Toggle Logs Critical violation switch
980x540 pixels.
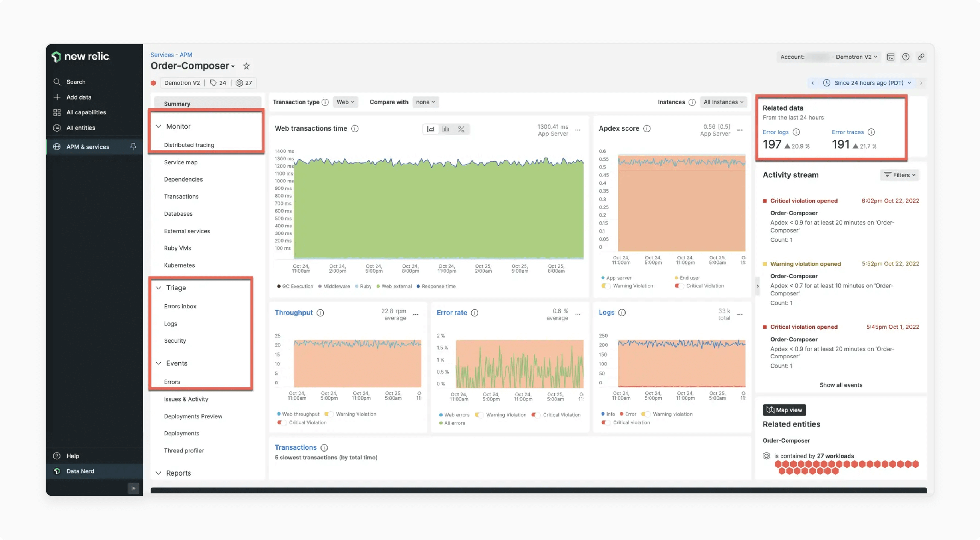click(606, 422)
